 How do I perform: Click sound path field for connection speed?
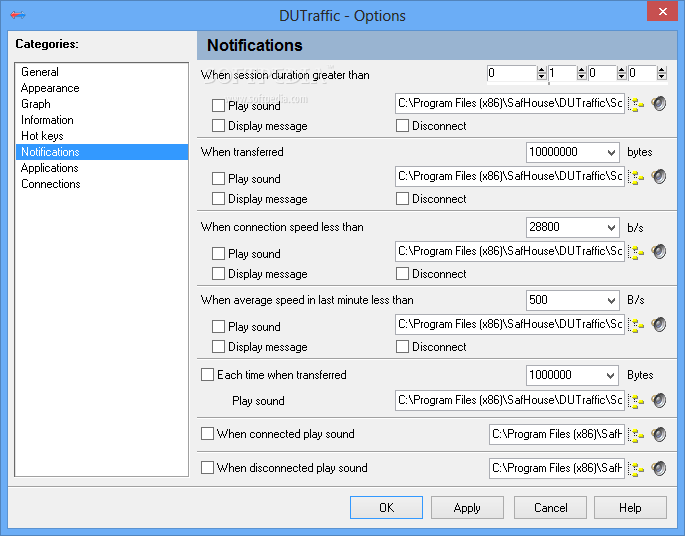[510, 252]
